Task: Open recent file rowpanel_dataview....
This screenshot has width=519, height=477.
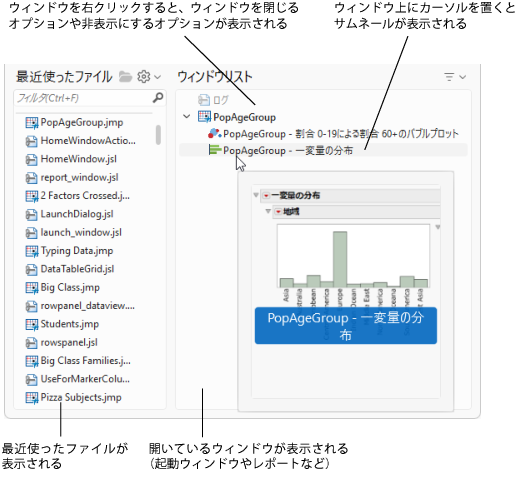Action: 87,306
